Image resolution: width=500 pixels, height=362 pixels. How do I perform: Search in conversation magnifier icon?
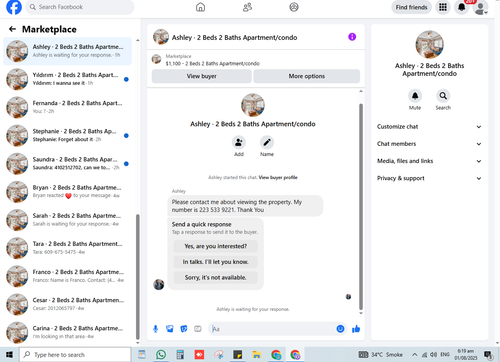[443, 96]
